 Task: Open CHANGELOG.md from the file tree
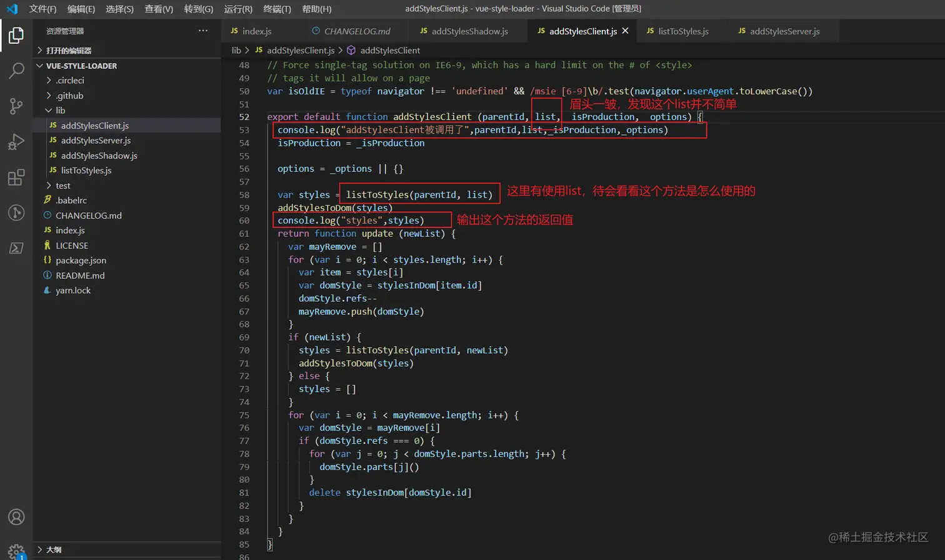coord(127,216)
